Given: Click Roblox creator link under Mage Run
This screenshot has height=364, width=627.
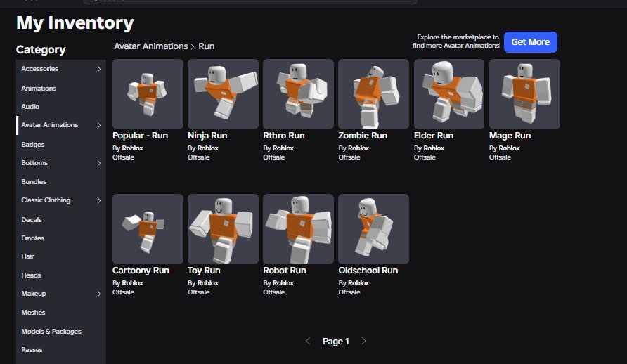Looking at the screenshot, I should (509, 148).
